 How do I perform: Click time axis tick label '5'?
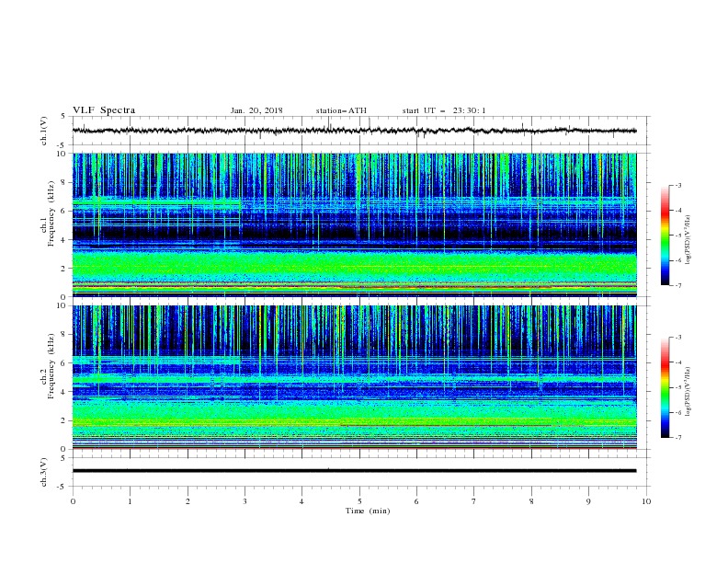click(x=359, y=501)
